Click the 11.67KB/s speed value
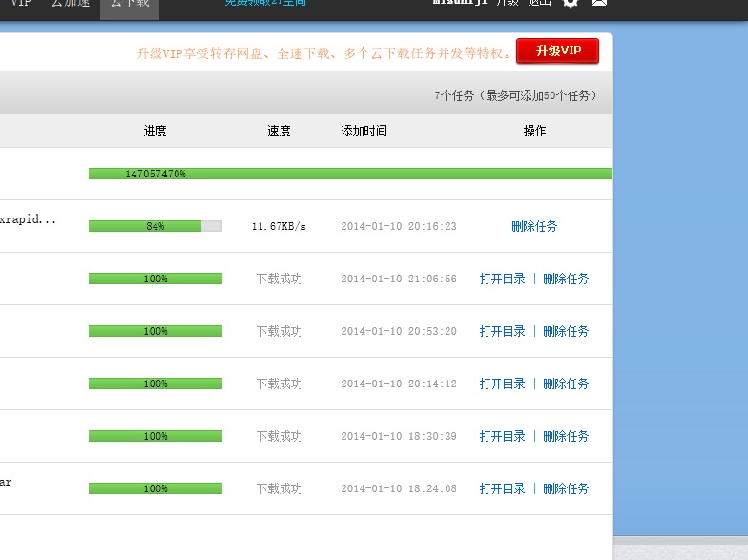Screen dimensions: 748x560 tap(279, 226)
